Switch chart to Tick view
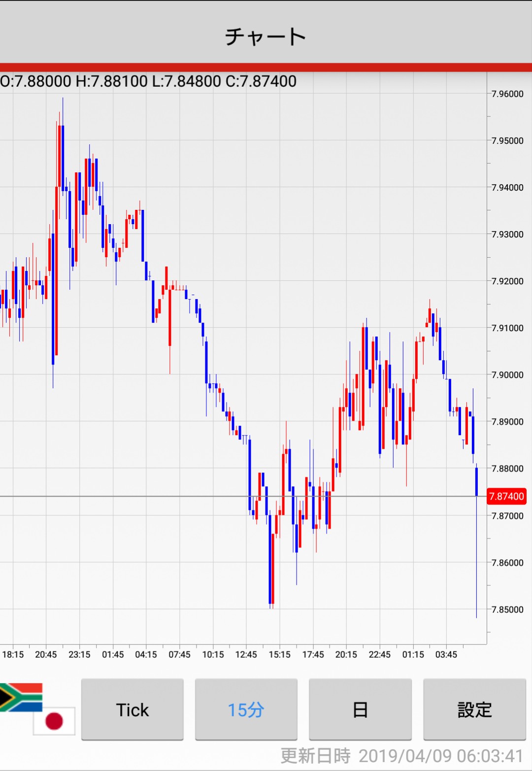Viewport: 532px width, 771px height. click(x=132, y=709)
